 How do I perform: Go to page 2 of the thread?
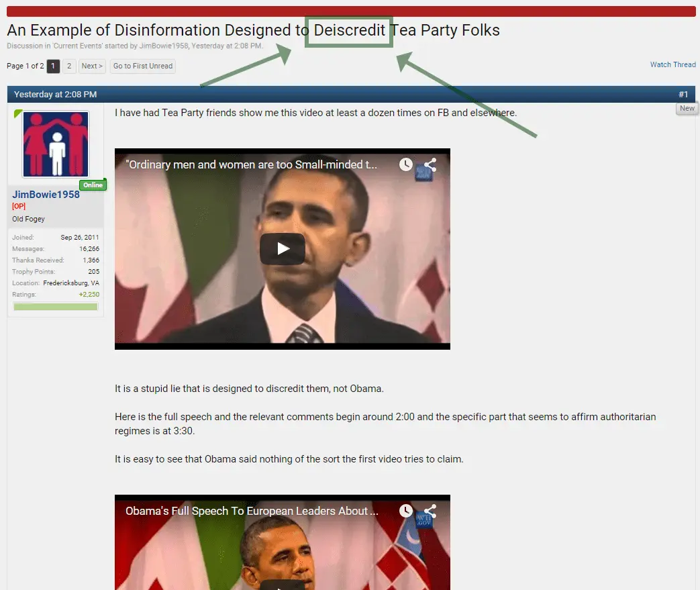click(x=69, y=66)
